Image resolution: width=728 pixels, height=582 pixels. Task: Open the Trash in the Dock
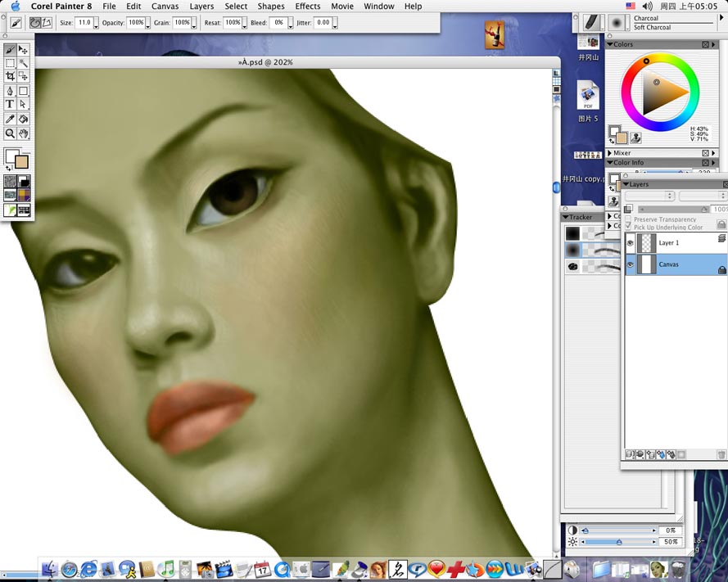(678, 569)
